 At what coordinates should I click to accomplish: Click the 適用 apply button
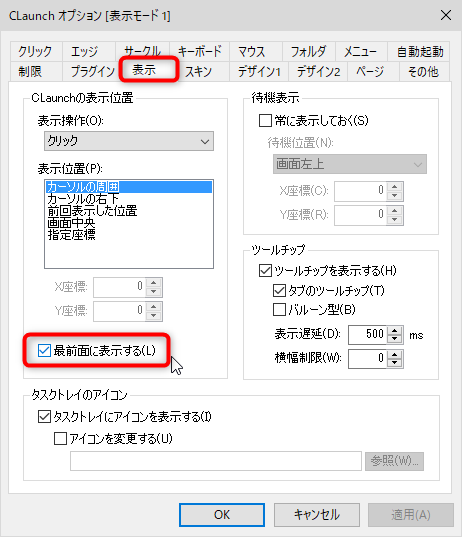tap(411, 515)
